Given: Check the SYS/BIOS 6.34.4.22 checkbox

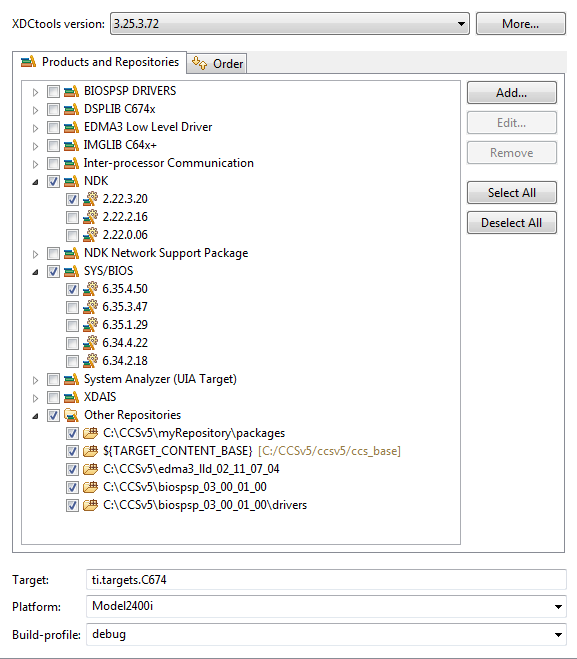Looking at the screenshot, I should [72, 343].
